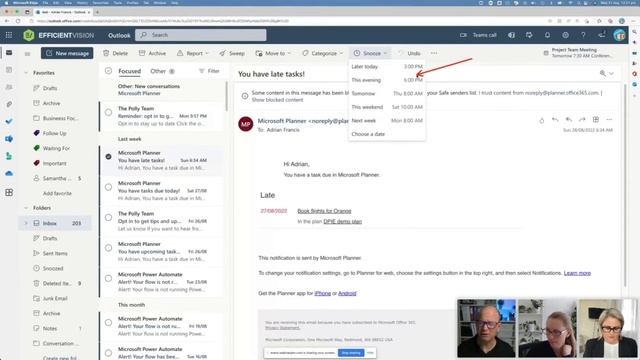This screenshot has height=360, width=640.
Task: Select Choose a date snooze option
Action: click(x=387, y=134)
